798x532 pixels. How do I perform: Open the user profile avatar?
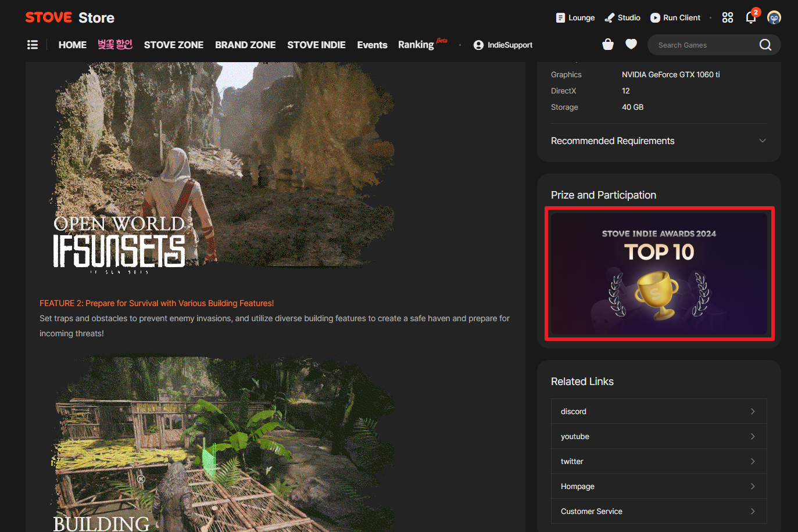click(x=774, y=17)
